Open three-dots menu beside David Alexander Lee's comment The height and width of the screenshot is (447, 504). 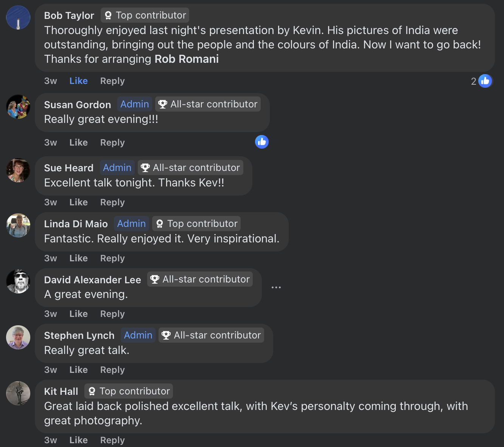tap(276, 287)
